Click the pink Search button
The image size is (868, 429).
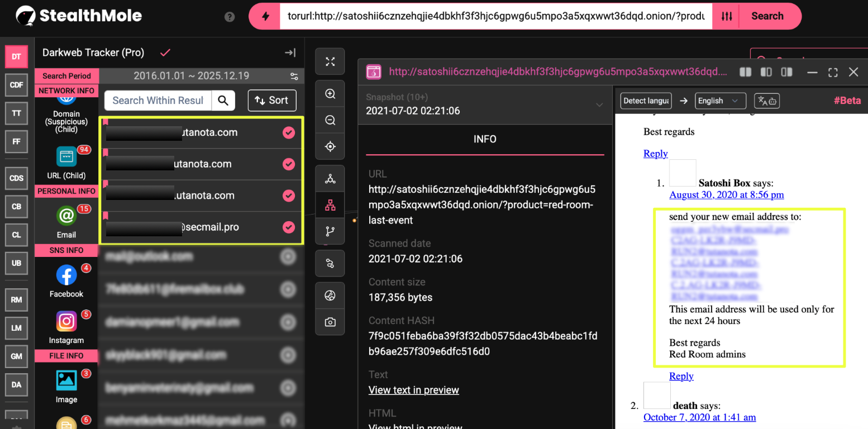[x=767, y=16]
